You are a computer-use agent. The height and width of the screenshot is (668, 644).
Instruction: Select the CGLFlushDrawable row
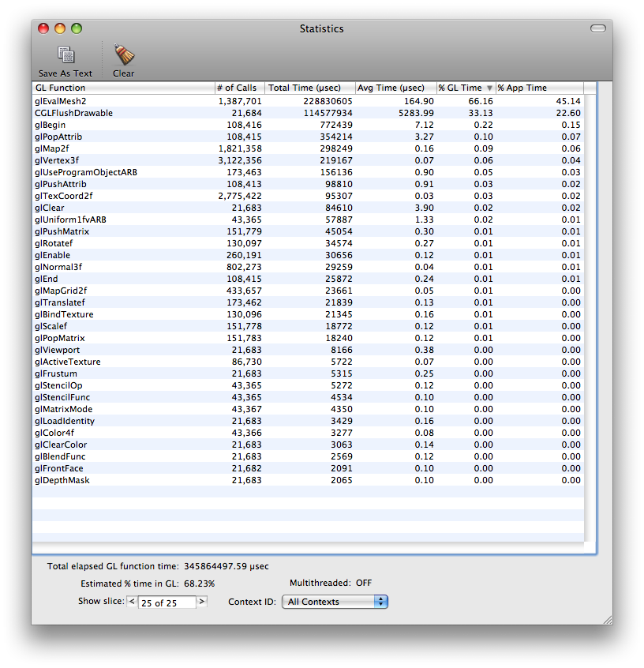coord(308,113)
